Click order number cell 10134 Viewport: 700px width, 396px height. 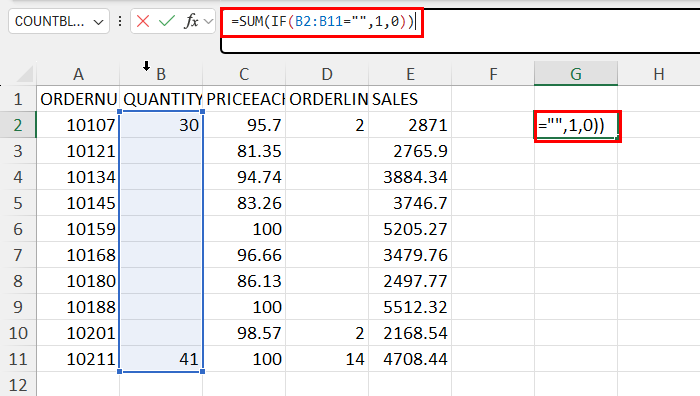point(78,177)
